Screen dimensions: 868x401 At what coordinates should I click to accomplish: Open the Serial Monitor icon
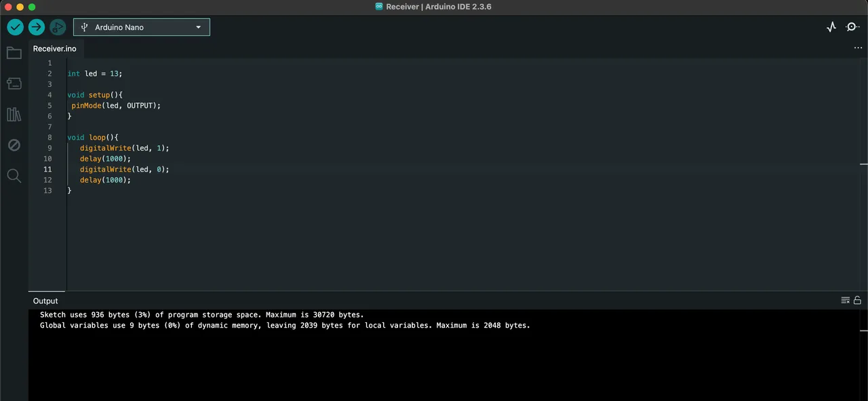pyautogui.click(x=852, y=27)
